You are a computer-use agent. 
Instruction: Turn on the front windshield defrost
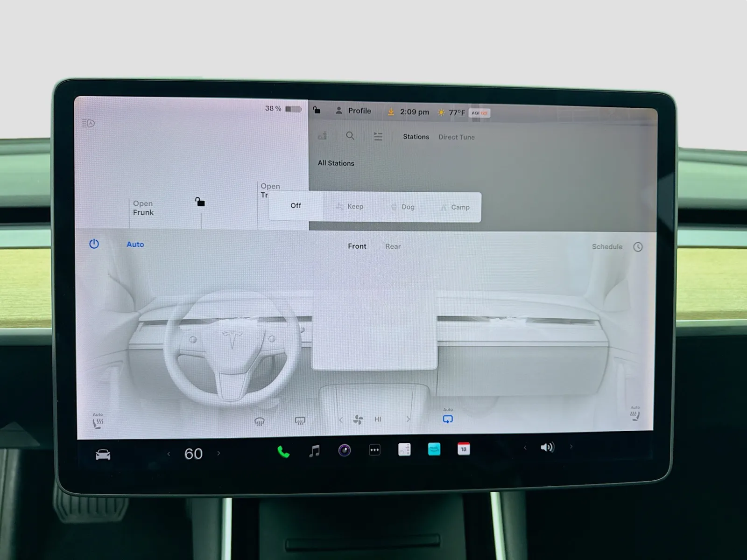point(260,421)
